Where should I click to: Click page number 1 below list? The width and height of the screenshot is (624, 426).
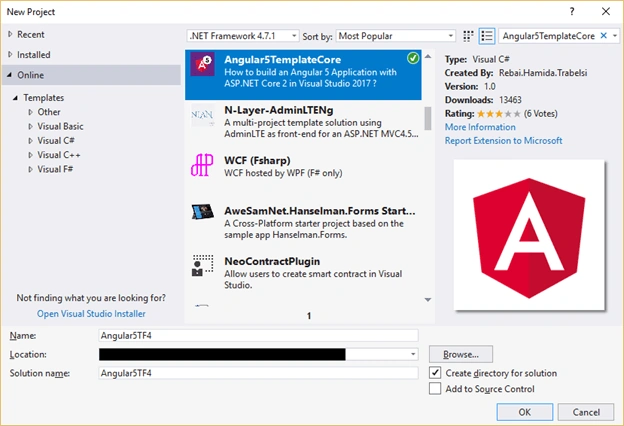[x=309, y=316]
